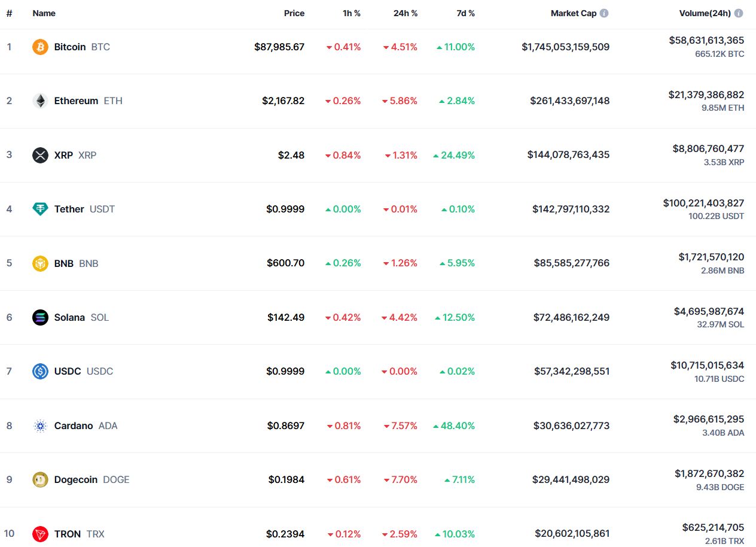The height and width of the screenshot is (547, 756).
Task: Click the Dogecoin logo icon
Action: click(x=40, y=479)
